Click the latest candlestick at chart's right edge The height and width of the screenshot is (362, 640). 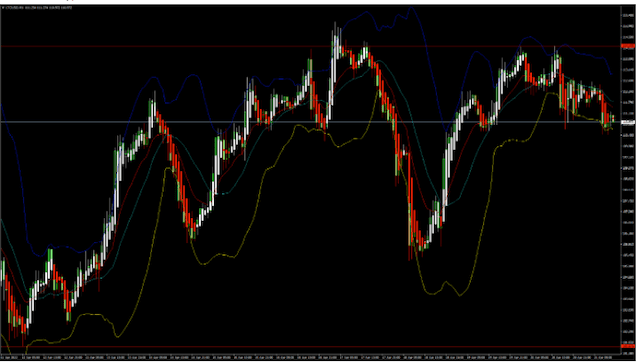[612, 119]
